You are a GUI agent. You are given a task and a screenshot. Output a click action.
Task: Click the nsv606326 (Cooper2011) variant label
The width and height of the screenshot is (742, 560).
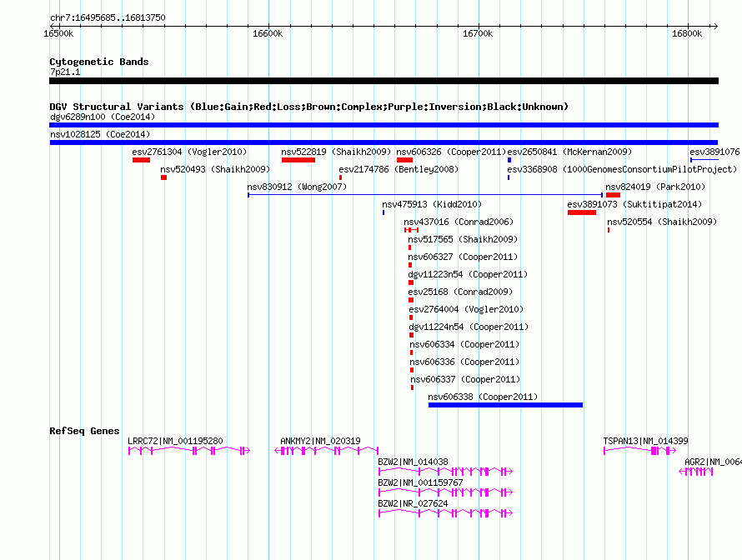(x=451, y=152)
